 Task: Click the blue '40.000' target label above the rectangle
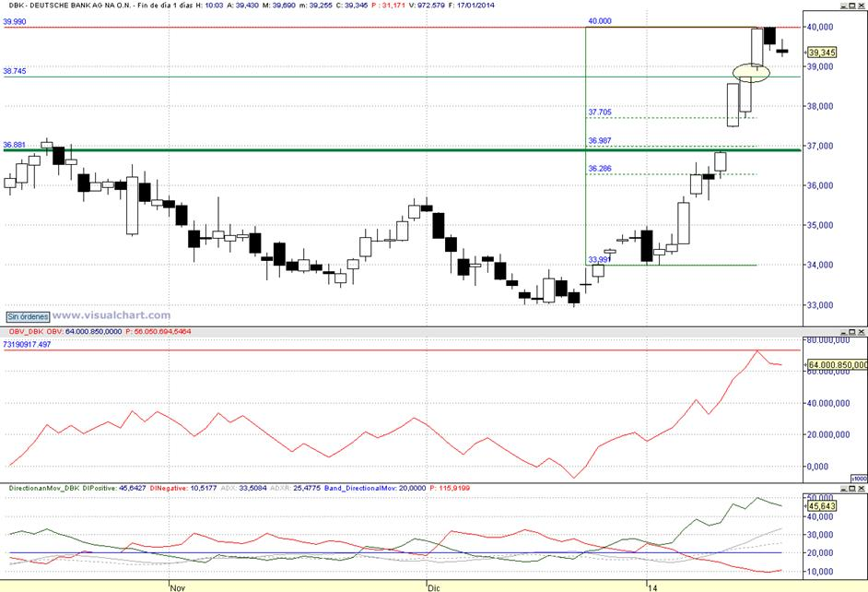pos(600,21)
